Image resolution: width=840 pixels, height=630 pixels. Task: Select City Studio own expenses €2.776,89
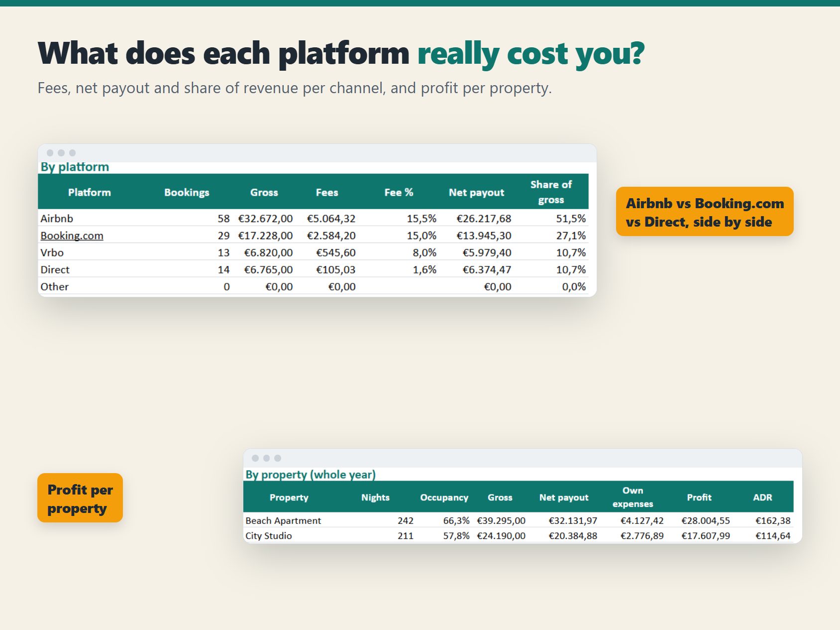click(x=642, y=536)
